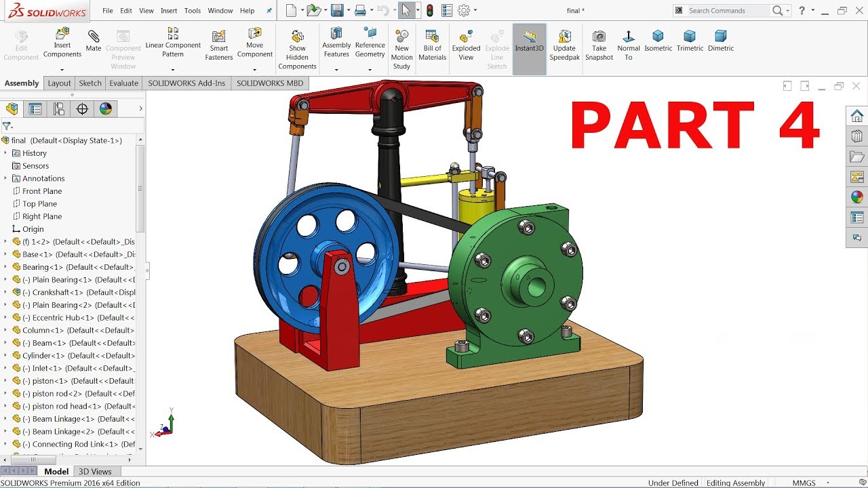This screenshot has height=488, width=868.
Task: Open Assembly Features dropdown arrow
Action: (x=336, y=69)
